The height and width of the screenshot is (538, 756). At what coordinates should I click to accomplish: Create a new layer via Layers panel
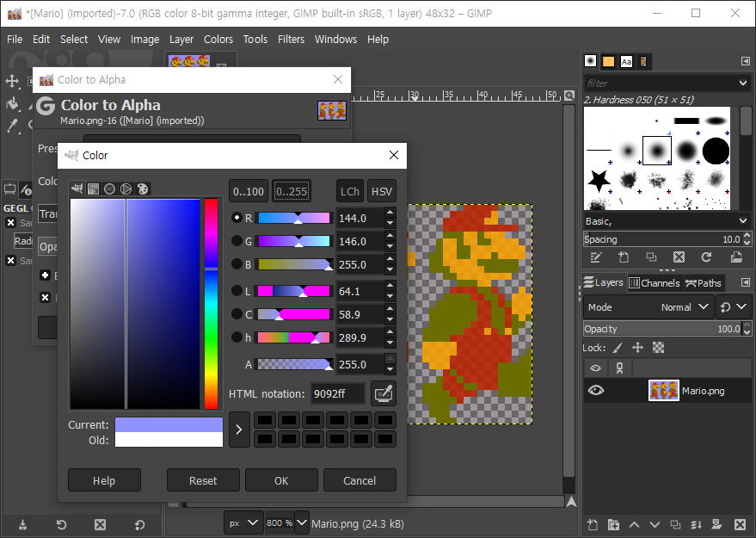click(x=593, y=524)
